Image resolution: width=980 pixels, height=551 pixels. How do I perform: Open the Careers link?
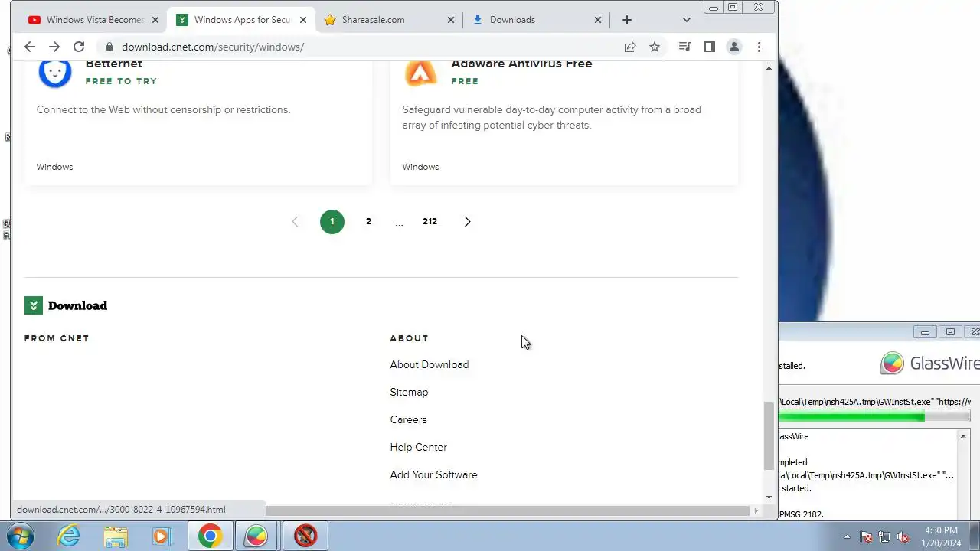408,419
